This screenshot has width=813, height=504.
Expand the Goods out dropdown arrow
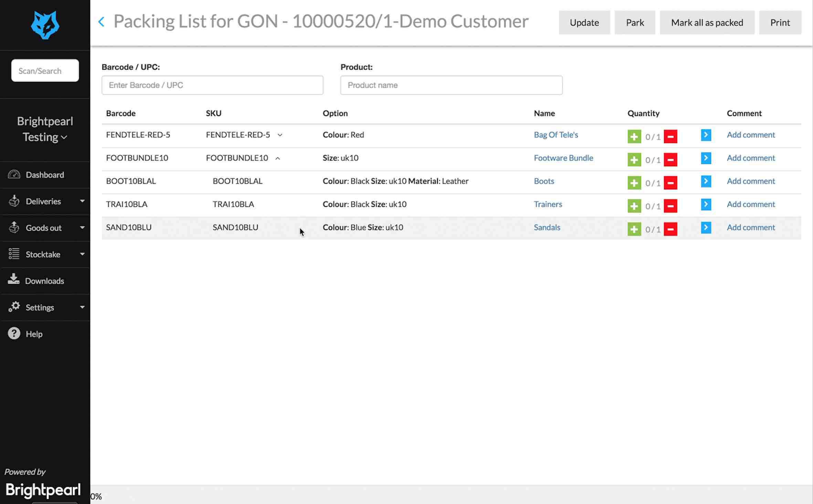click(82, 228)
